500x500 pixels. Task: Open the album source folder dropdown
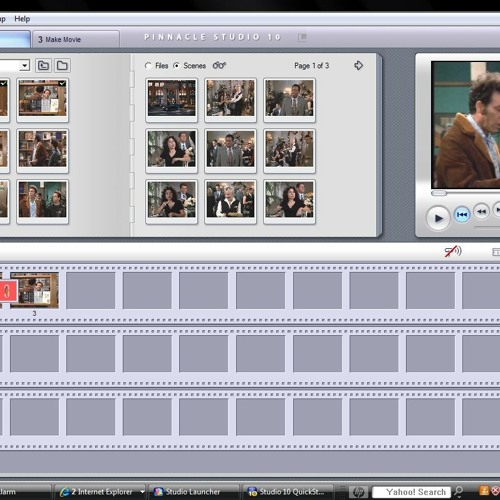[x=24, y=66]
